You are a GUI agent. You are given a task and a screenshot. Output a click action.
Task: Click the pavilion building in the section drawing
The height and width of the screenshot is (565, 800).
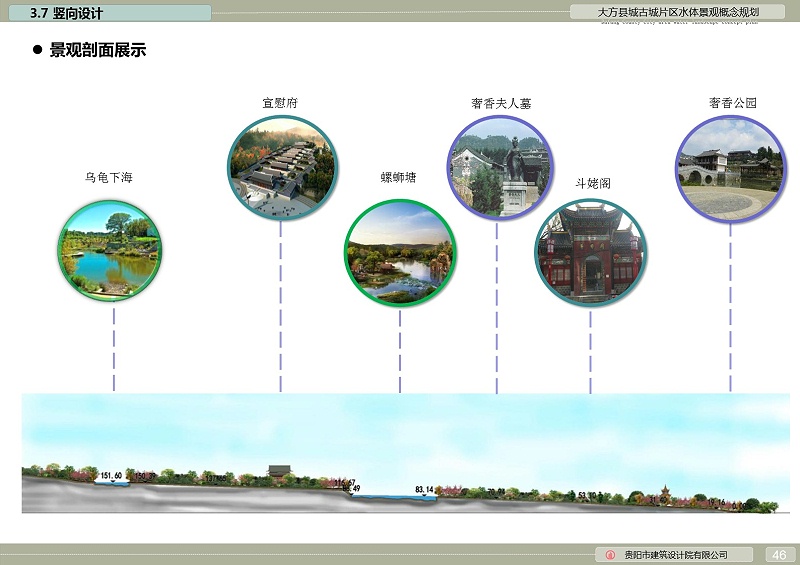tap(279, 471)
